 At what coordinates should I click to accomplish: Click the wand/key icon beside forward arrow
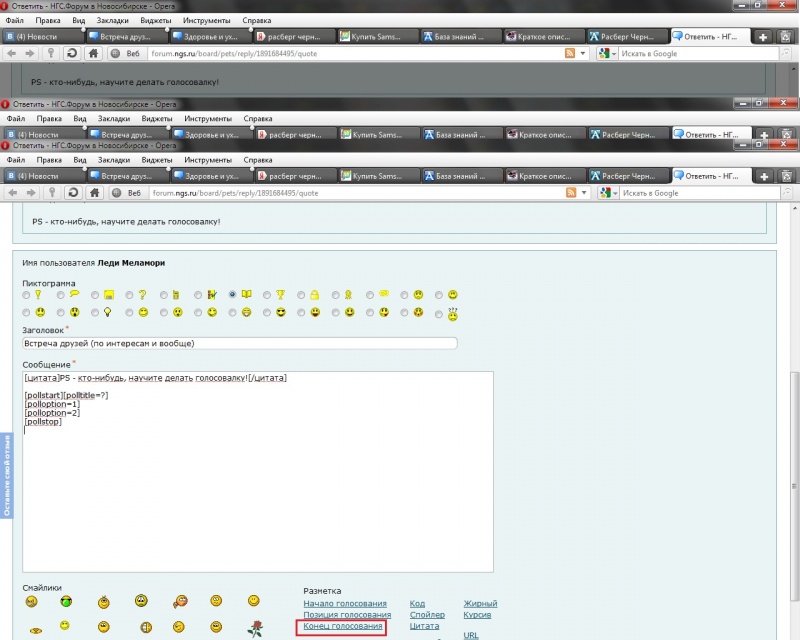(x=52, y=193)
